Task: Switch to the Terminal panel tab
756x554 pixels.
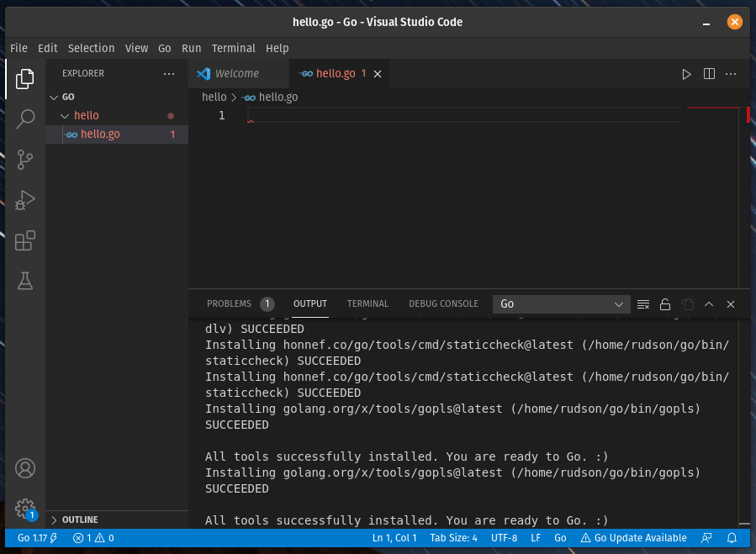Action: click(x=367, y=303)
